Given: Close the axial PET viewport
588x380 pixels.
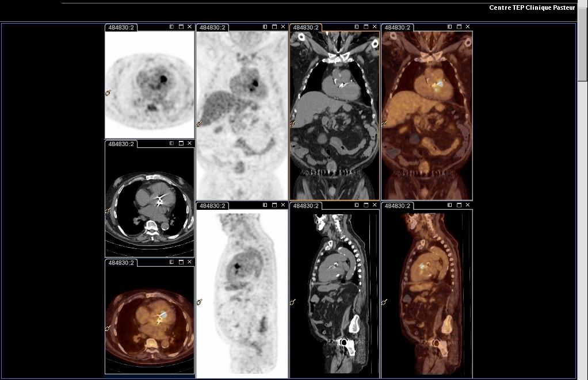Looking at the screenshot, I should click(x=190, y=27).
